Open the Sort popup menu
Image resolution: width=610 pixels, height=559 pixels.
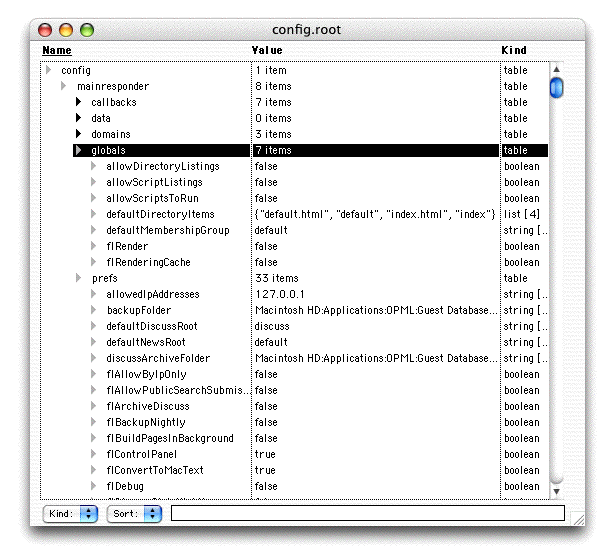(137, 513)
